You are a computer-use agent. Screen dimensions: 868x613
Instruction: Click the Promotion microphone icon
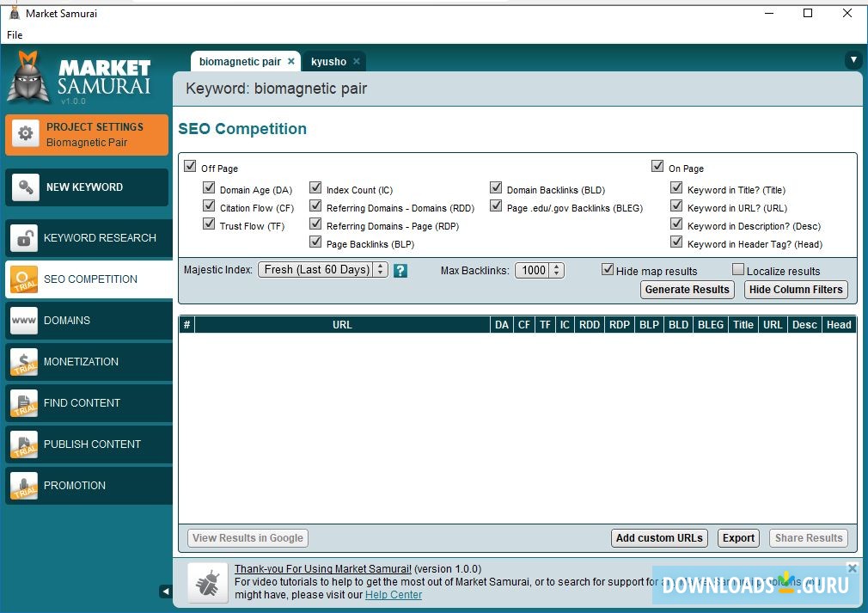[x=24, y=486]
